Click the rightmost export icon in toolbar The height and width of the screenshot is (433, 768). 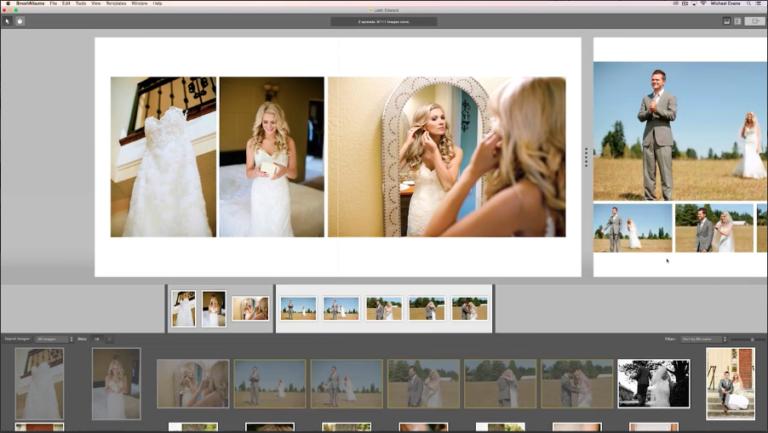pos(753,21)
